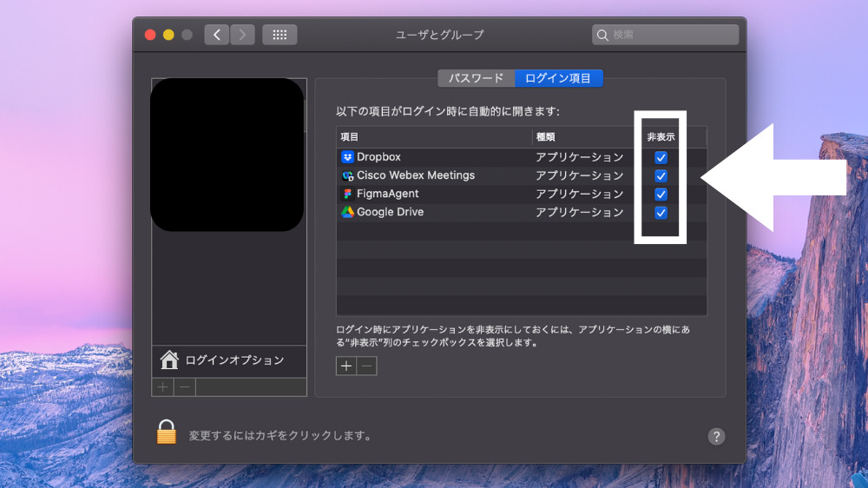This screenshot has width=868, height=488.
Task: Click the search magnifier icon
Action: pos(602,35)
